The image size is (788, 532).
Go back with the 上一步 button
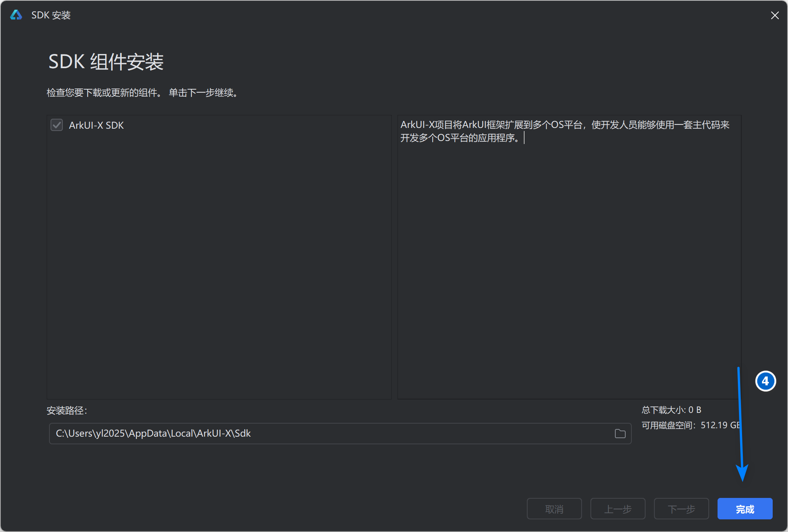tap(618, 509)
